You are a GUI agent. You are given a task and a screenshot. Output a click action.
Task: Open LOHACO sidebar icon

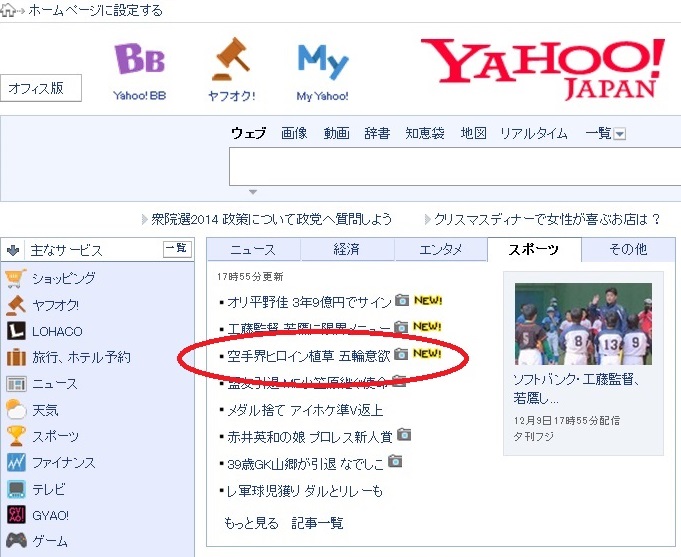(x=16, y=331)
